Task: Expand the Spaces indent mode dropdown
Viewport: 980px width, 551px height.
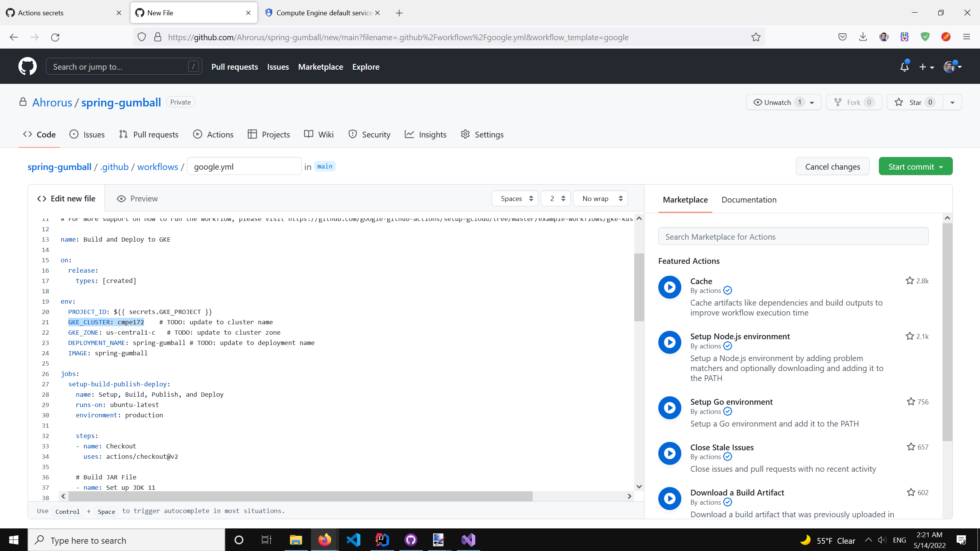Action: [x=515, y=198]
